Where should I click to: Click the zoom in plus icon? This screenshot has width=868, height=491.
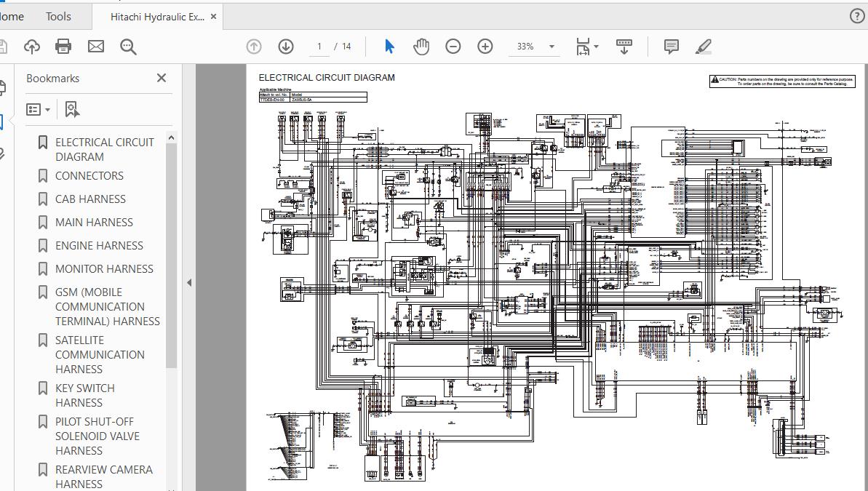click(x=485, y=47)
